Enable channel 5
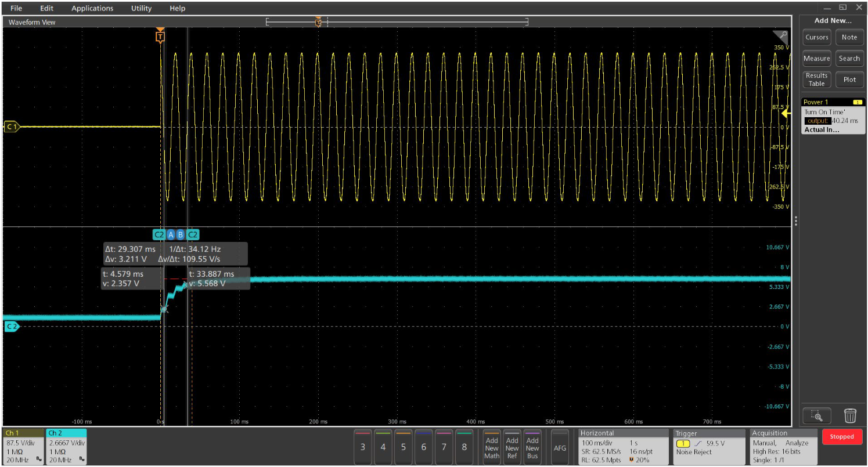868x467 pixels. tap(403, 447)
